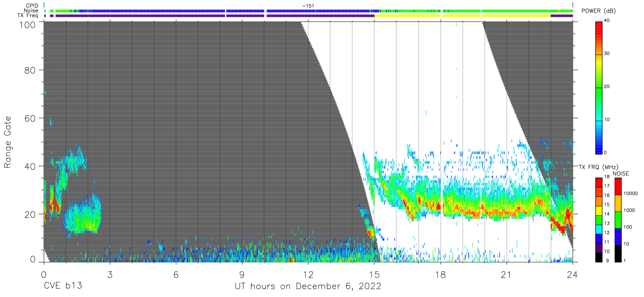This screenshot has width=644, height=297.
Task: Click the 12 tick on UT hours axis
Action: click(308, 274)
